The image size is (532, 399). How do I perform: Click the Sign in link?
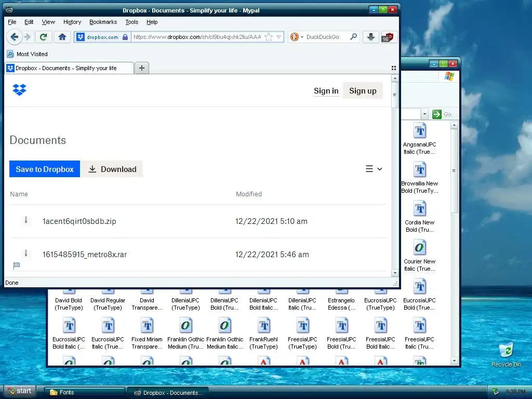point(326,91)
